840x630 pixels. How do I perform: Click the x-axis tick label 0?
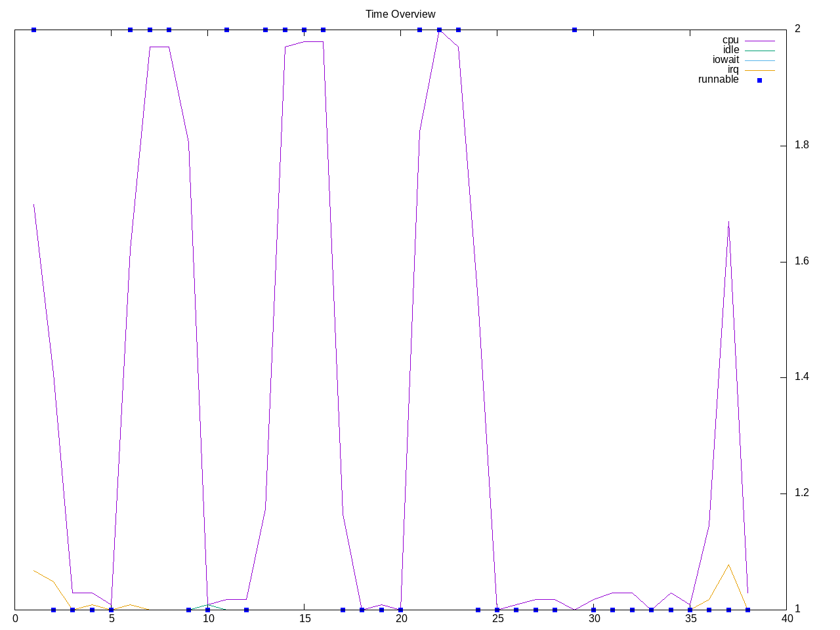tap(15, 618)
